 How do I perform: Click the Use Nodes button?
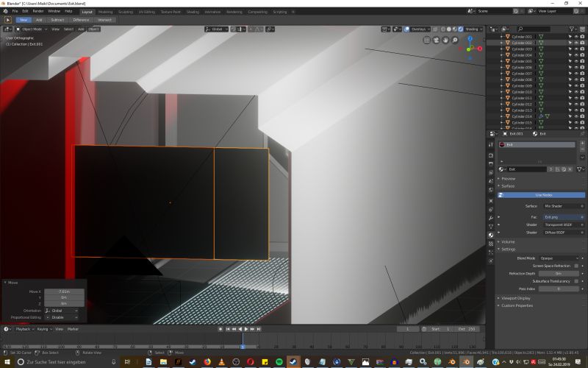point(541,195)
